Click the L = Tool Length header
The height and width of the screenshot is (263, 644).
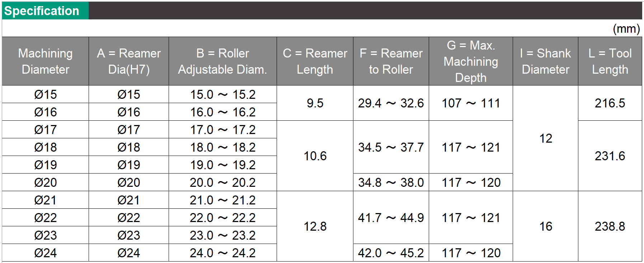pyautogui.click(x=610, y=61)
